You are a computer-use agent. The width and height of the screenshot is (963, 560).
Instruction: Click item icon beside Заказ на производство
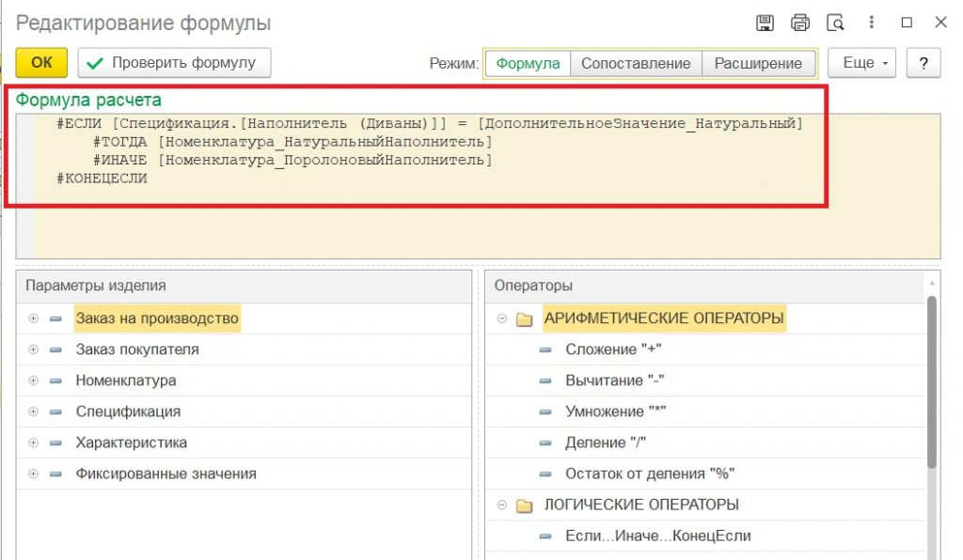click(x=55, y=319)
